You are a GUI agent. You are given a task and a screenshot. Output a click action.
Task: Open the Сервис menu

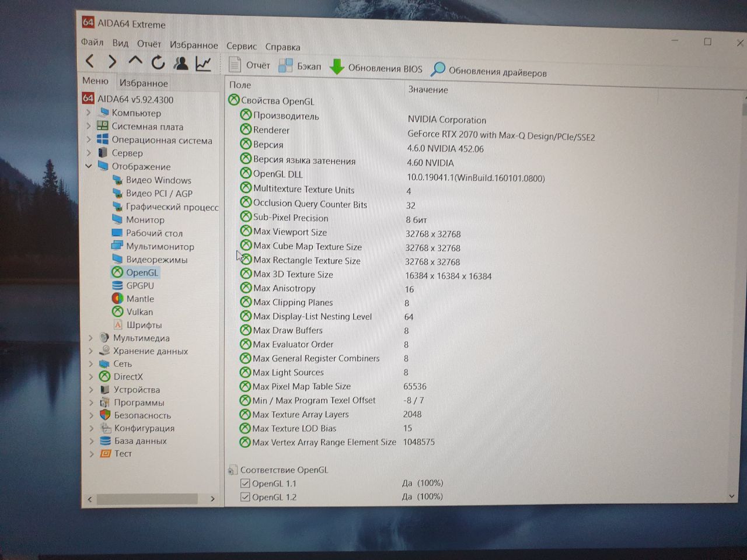[x=242, y=46]
